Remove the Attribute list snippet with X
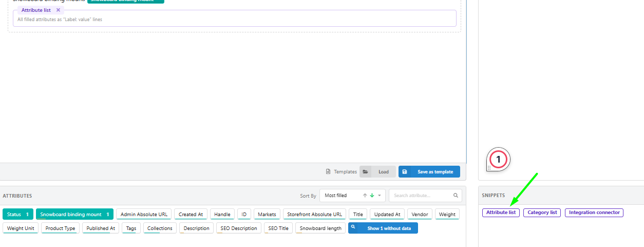 click(58, 10)
